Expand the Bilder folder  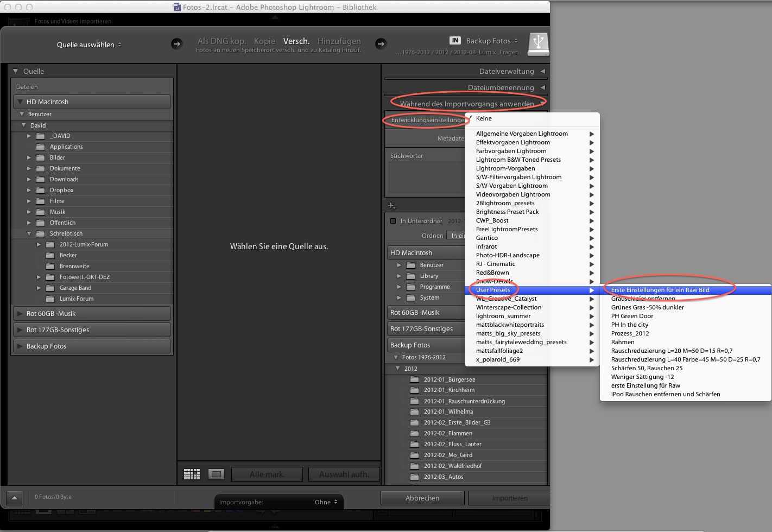click(x=29, y=157)
